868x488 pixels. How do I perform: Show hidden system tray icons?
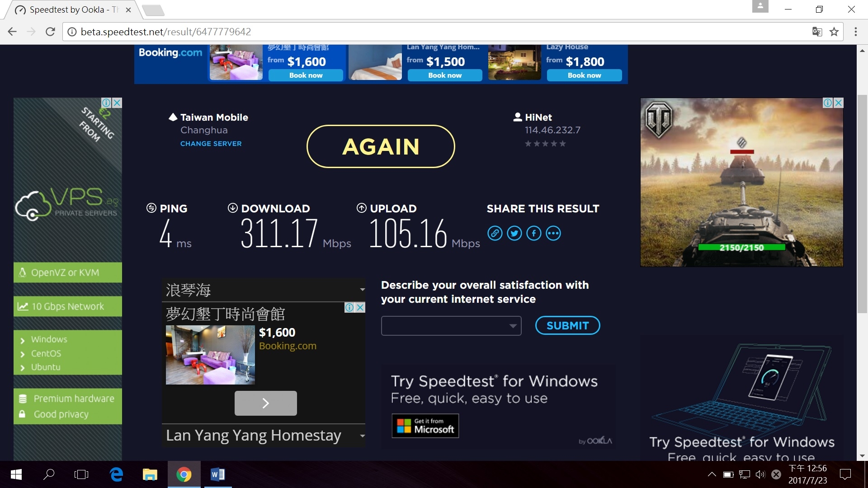(712, 474)
